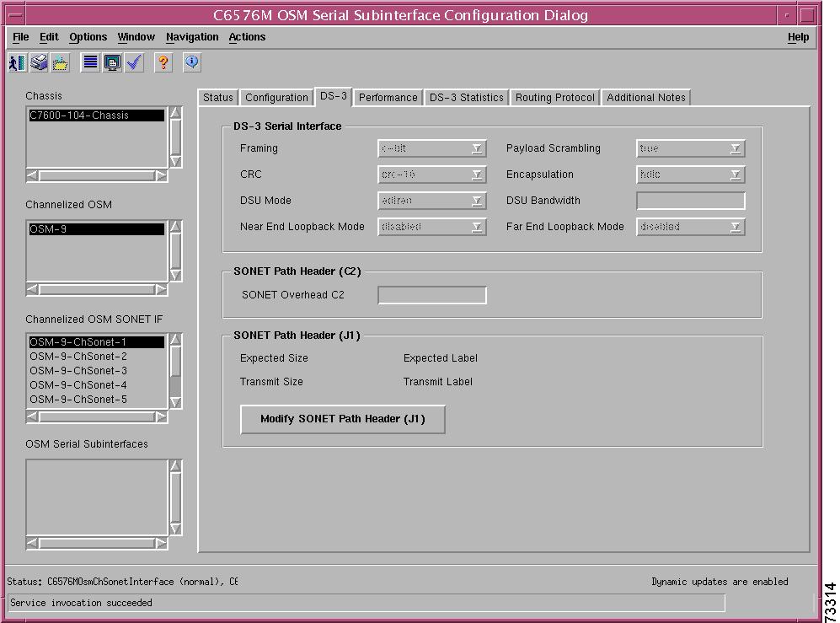
Task: Click Channelized OSM list scroll left arrow
Action: click(x=33, y=289)
